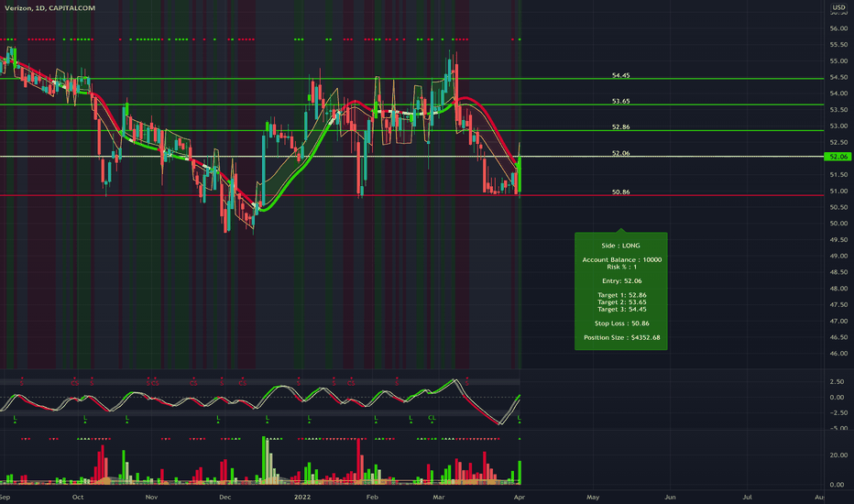Click 51.50 on the price axis

[x=838, y=174]
